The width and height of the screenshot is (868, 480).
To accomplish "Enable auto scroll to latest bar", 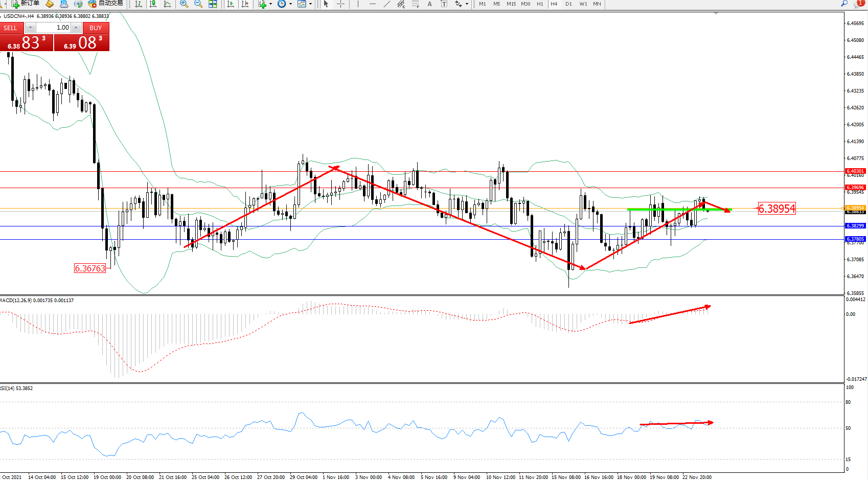I will (231, 4).
